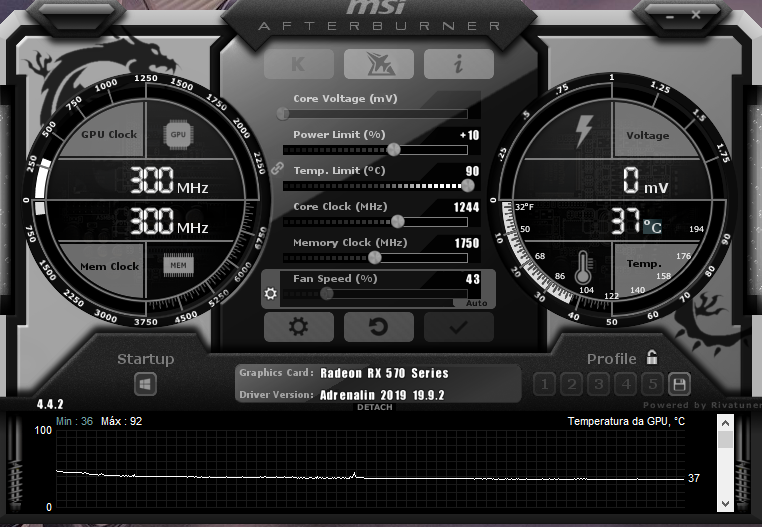This screenshot has width=762, height=527.
Task: Click the Core Clock value 1244
Action: 467,208
